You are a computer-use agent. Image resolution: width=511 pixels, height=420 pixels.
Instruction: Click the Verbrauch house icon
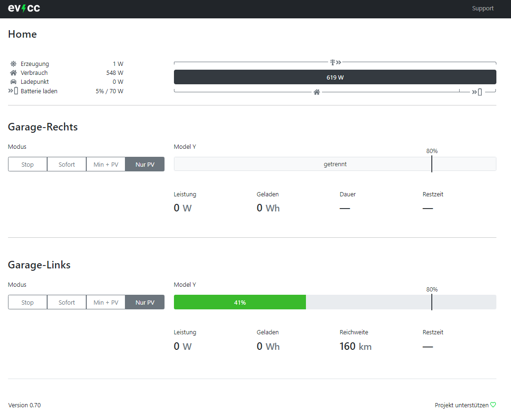(x=13, y=73)
